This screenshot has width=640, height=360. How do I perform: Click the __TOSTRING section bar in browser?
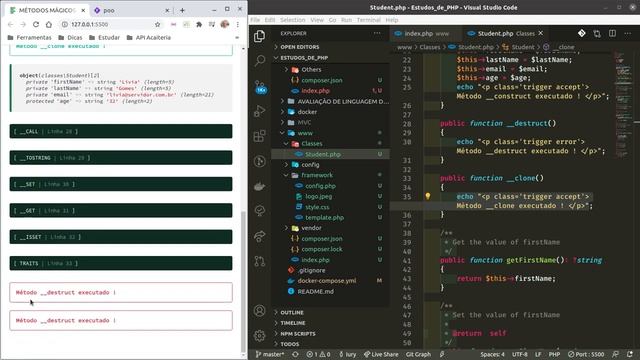[121, 158]
